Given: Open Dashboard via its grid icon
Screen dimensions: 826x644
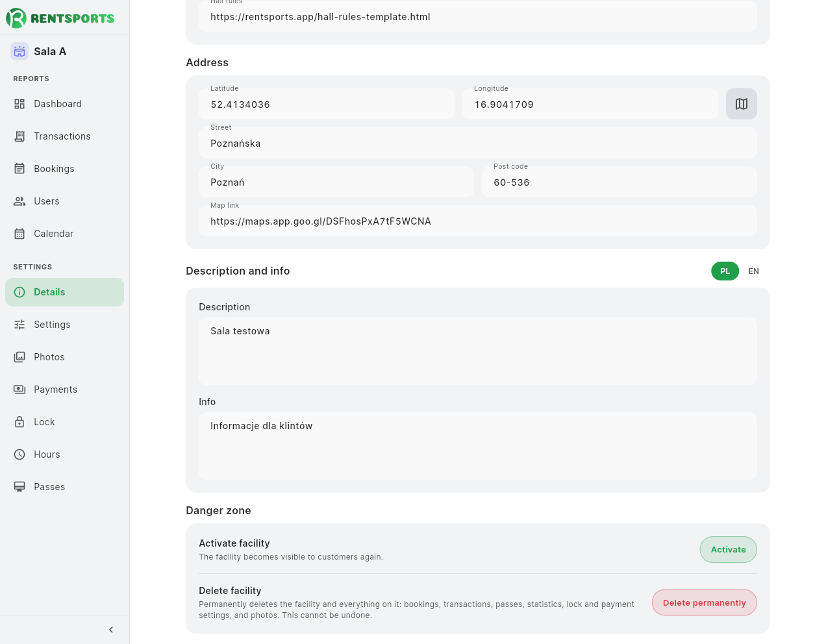Looking at the screenshot, I should [x=19, y=104].
